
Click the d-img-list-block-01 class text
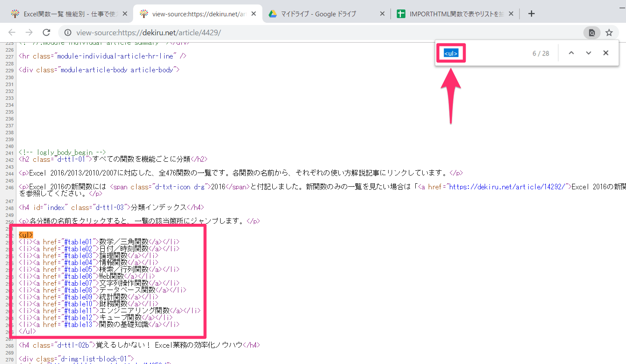click(94, 359)
